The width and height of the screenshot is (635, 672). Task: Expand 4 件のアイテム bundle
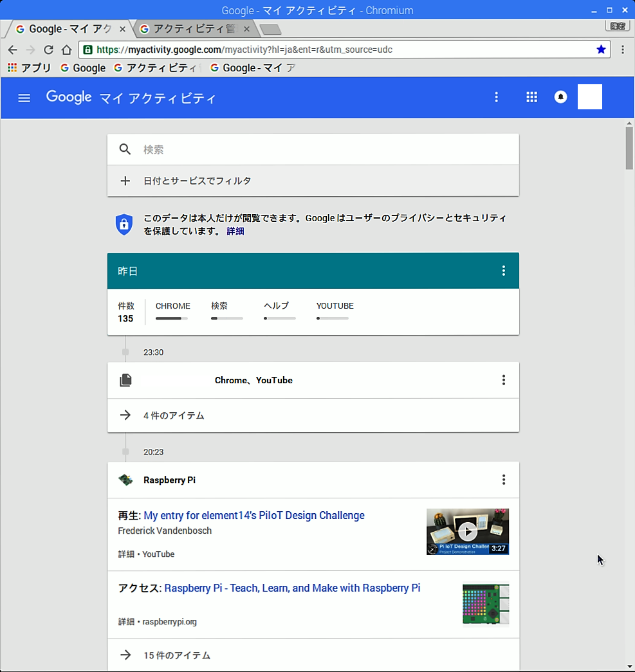coord(313,415)
